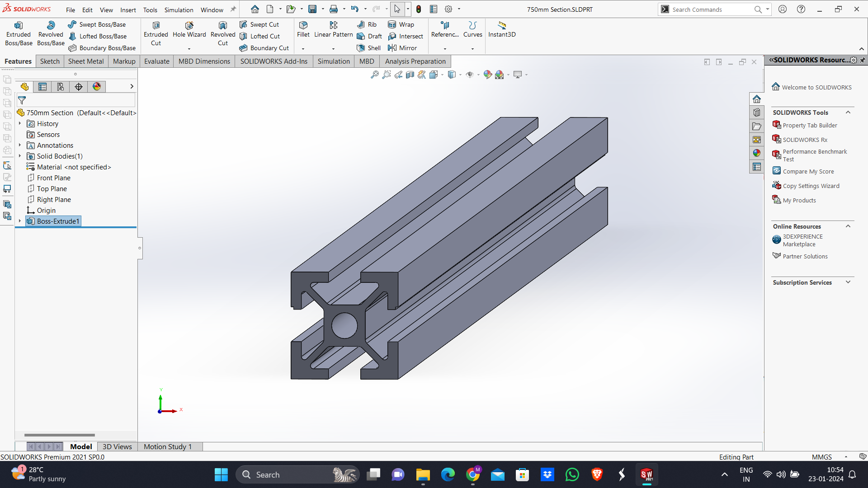Screen dimensions: 868x488
Task: Pin the SOLIDWORKS Resources task pane
Action: pyautogui.click(x=863, y=60)
